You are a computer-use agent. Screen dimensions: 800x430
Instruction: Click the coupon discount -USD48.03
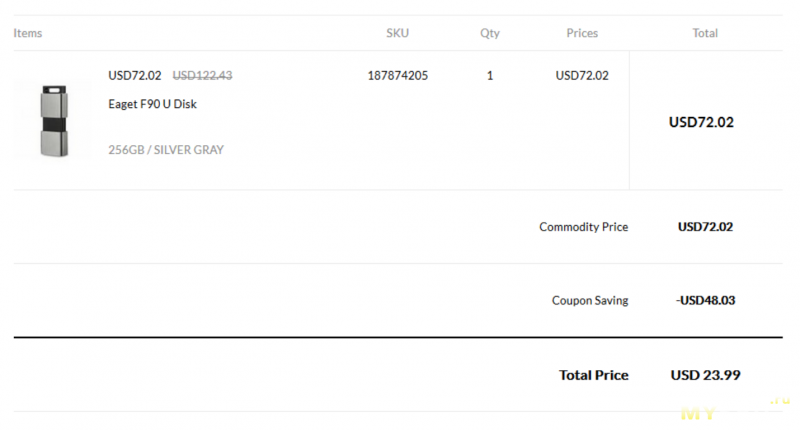pyautogui.click(x=705, y=300)
